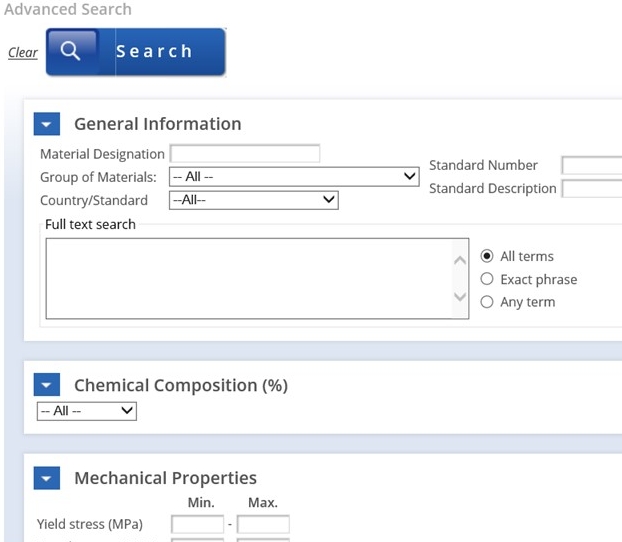Click the Standard Description input field

click(x=591, y=188)
